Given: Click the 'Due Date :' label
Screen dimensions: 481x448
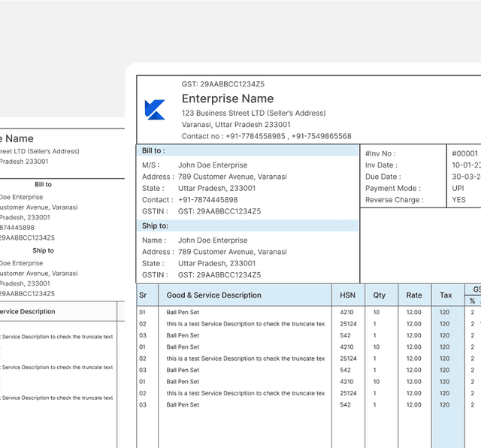Looking at the screenshot, I should coord(383,177).
